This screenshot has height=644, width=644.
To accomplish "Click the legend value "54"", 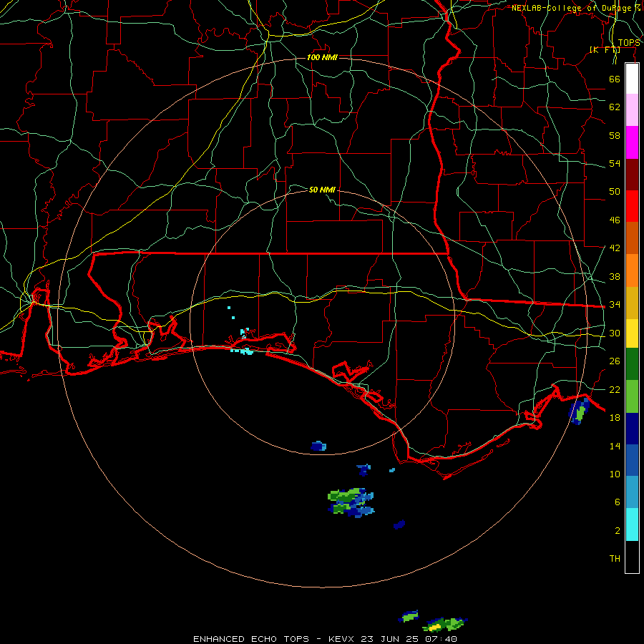I will point(615,163).
